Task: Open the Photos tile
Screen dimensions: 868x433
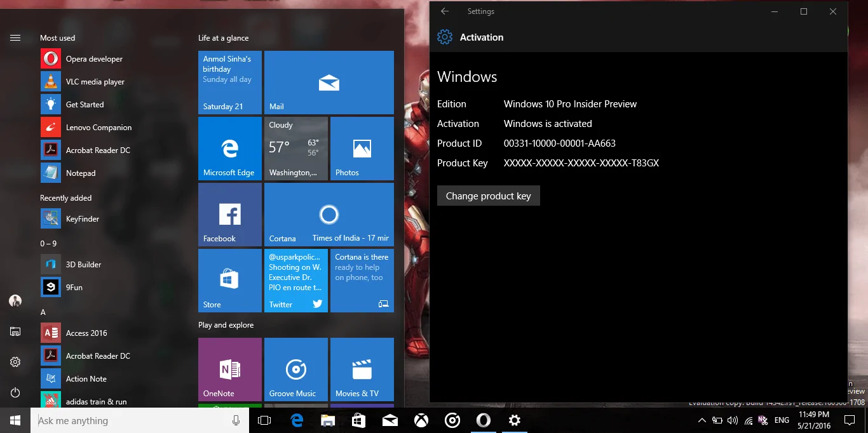Action: click(x=362, y=149)
